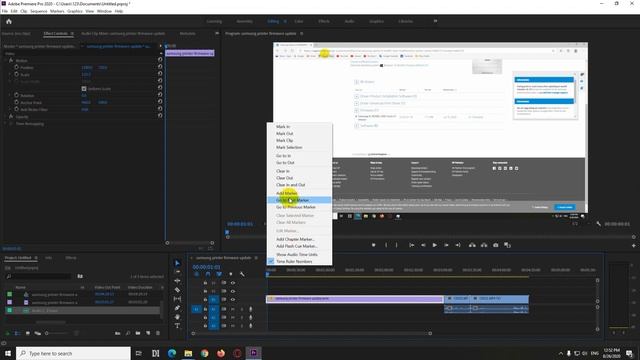640x360 pixels.
Task: Select the Slip tool
Action: pos(177,299)
